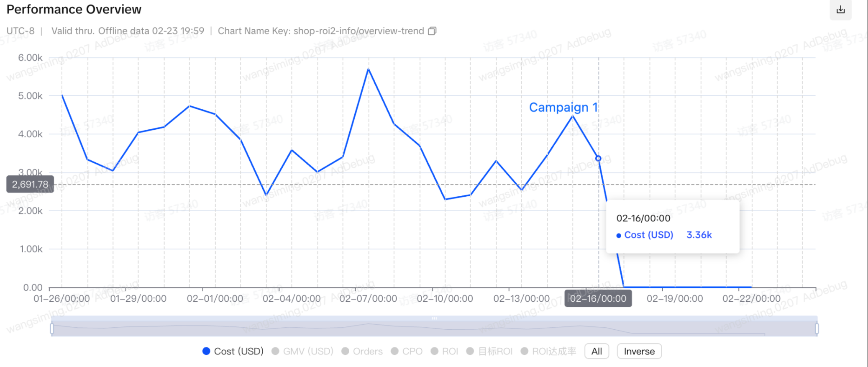Viewport: 868px width, 367px height.
Task: Click the range slider's top center grip
Action: point(434,318)
